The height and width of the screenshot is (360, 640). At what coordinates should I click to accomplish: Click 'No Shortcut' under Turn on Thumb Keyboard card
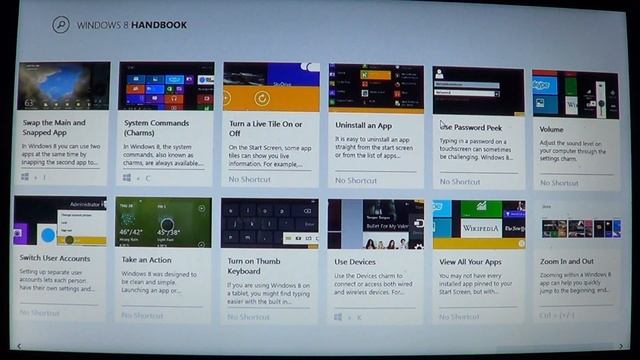click(248, 317)
